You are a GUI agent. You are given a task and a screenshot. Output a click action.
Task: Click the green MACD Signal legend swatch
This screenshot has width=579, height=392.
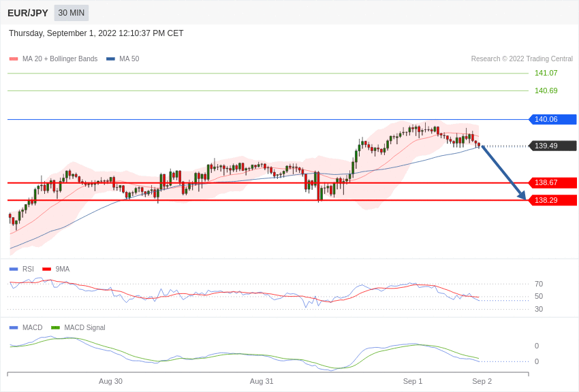tap(55, 328)
